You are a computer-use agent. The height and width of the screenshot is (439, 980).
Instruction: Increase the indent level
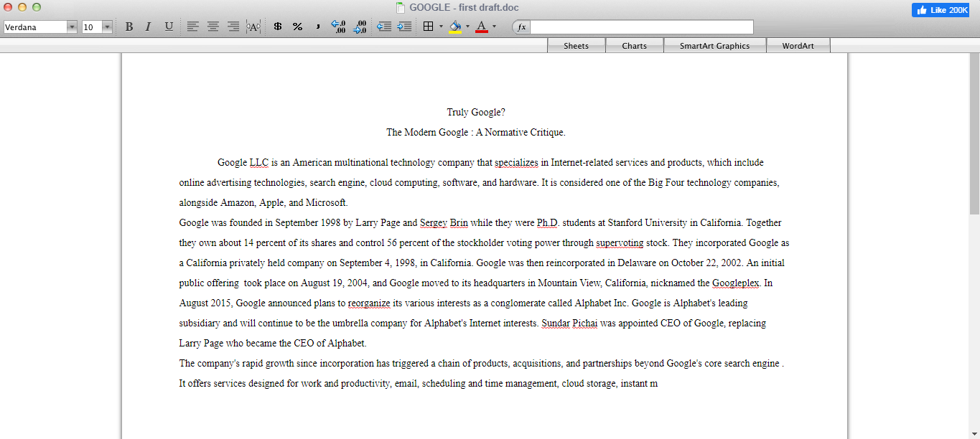tap(404, 27)
